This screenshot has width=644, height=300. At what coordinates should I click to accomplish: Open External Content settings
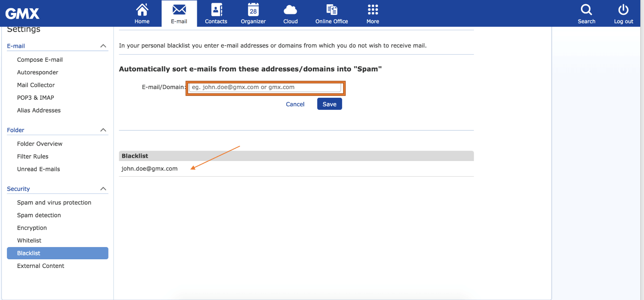pyautogui.click(x=41, y=266)
